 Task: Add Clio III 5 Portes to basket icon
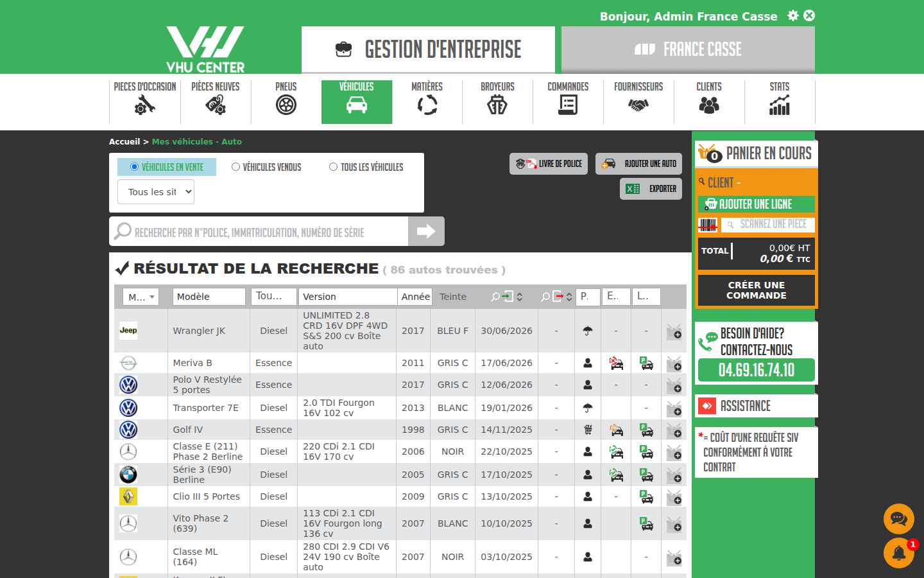[674, 497]
